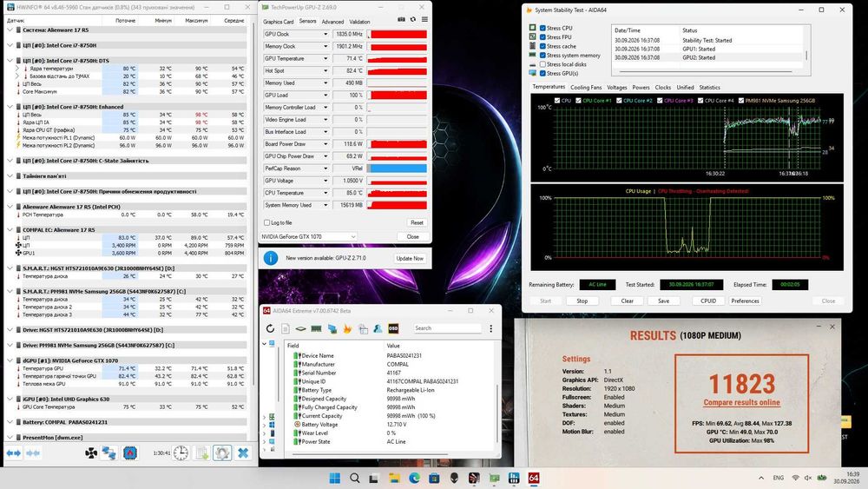
Task: Switch to the Advanced tab in GPU-Z
Action: [x=332, y=22]
